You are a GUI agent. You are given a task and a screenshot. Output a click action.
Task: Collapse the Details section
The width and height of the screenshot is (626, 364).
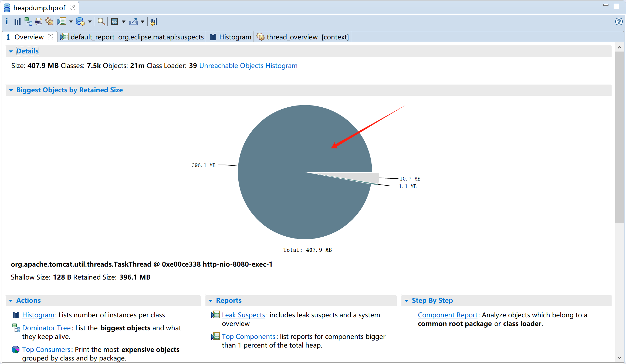pyautogui.click(x=11, y=51)
